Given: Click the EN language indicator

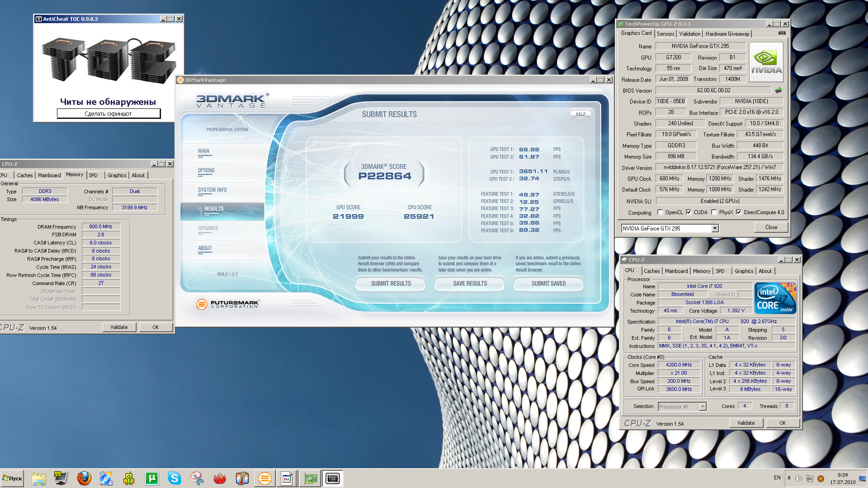Looking at the screenshot, I should tap(777, 478).
